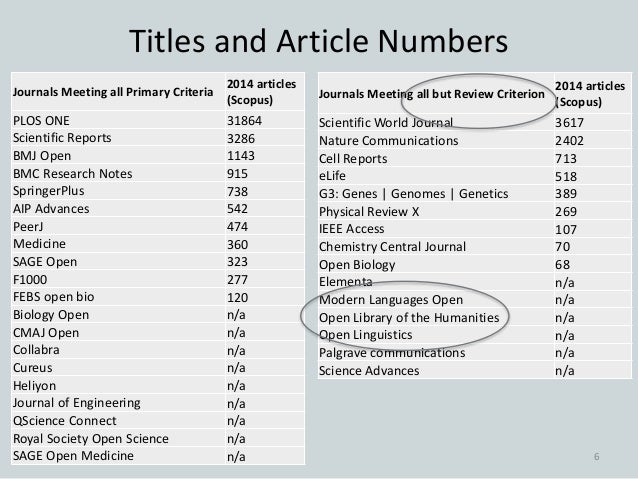Click the value 713
The image size is (638, 479).
[566, 159]
